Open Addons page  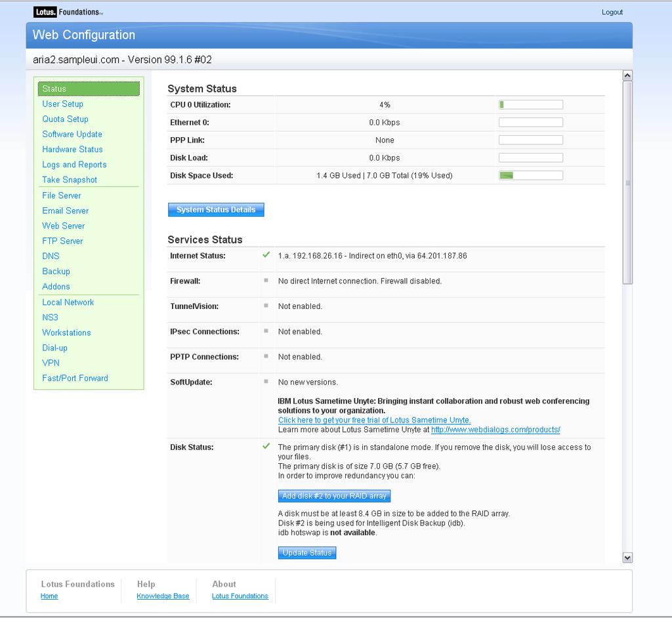pos(56,286)
